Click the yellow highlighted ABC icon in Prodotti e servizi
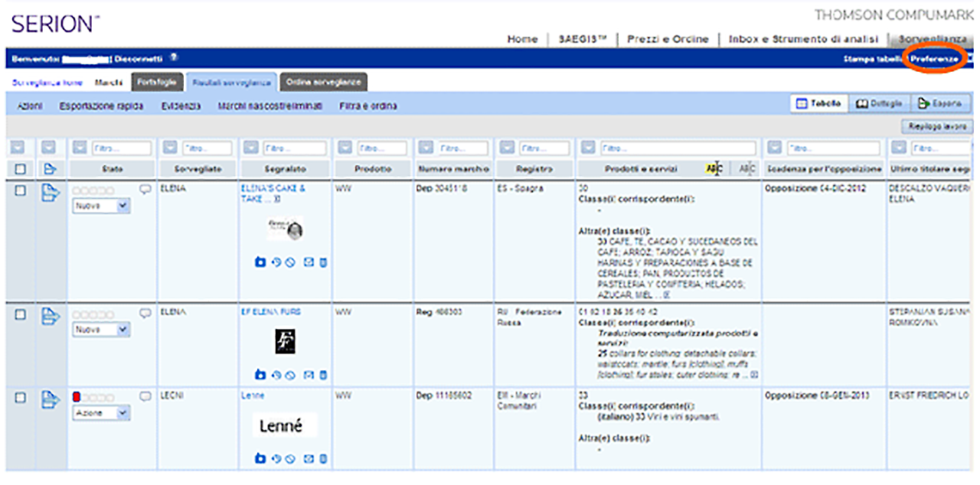Screen dimensions: 980x485 coord(714,169)
